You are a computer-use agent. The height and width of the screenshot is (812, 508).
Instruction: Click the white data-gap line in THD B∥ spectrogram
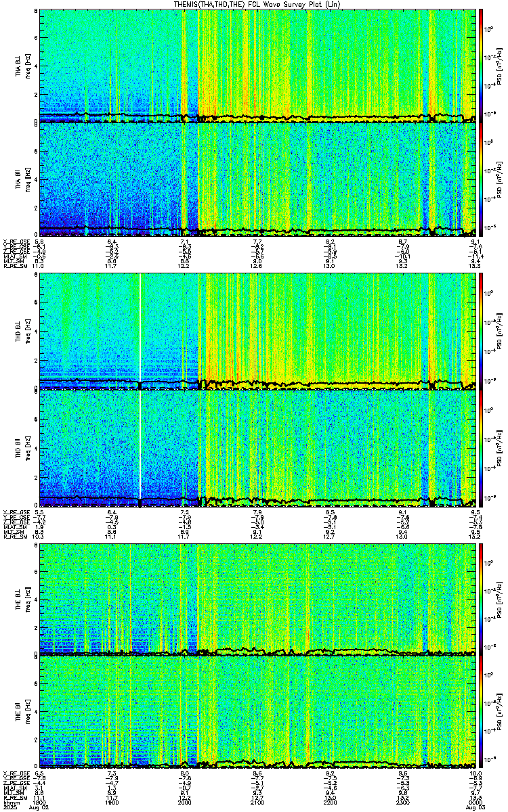click(140, 448)
